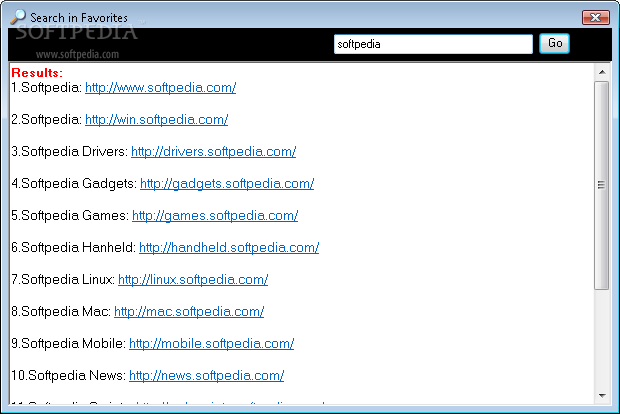Image resolution: width=620 pixels, height=414 pixels.
Task: Select the text 5.Softpedia Games:
Action: pyautogui.click(x=70, y=216)
